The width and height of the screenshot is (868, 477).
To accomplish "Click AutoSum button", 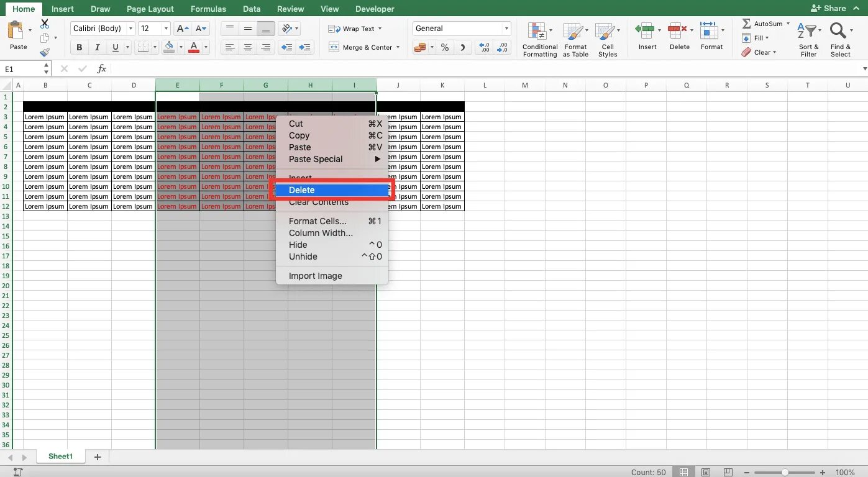I will coord(762,24).
